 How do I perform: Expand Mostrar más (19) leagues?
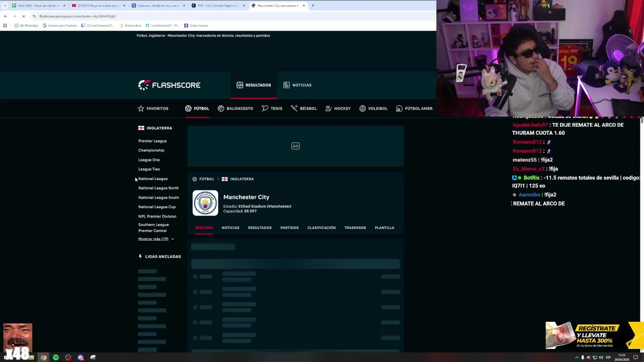coord(156,239)
